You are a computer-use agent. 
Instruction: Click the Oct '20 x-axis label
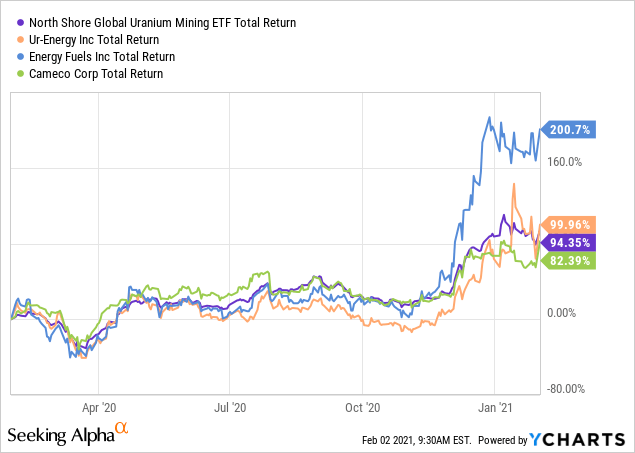362,408
